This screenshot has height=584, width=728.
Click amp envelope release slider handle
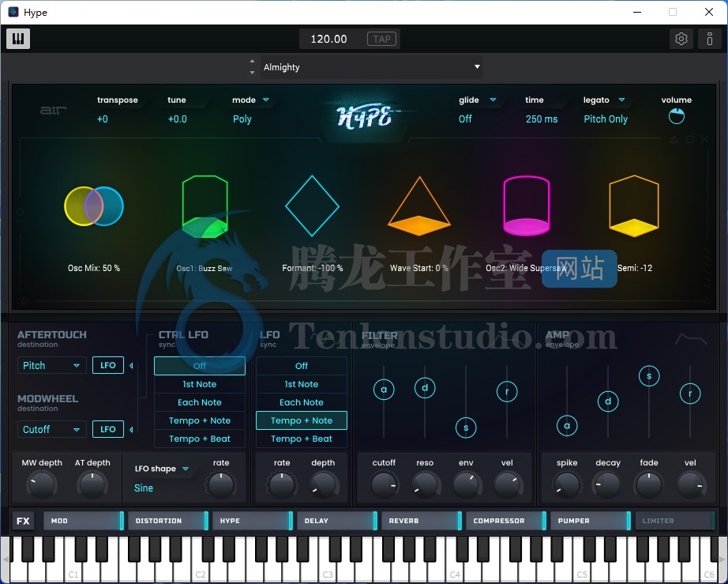coord(690,394)
